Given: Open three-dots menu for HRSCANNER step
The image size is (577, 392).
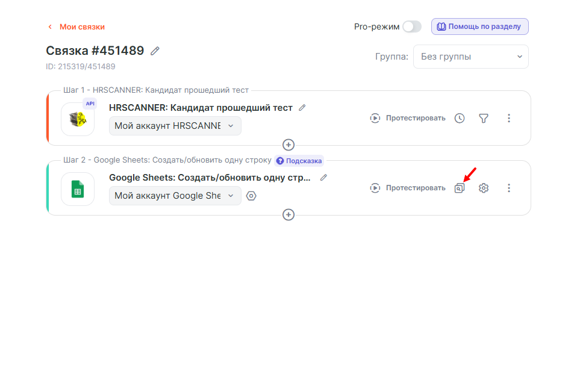Looking at the screenshot, I should coord(509,118).
